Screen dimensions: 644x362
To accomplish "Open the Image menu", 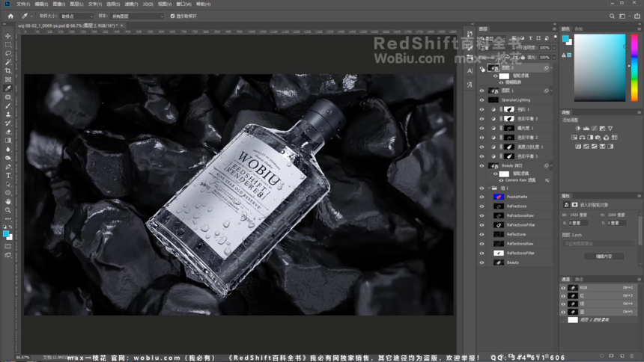I will [58, 4].
